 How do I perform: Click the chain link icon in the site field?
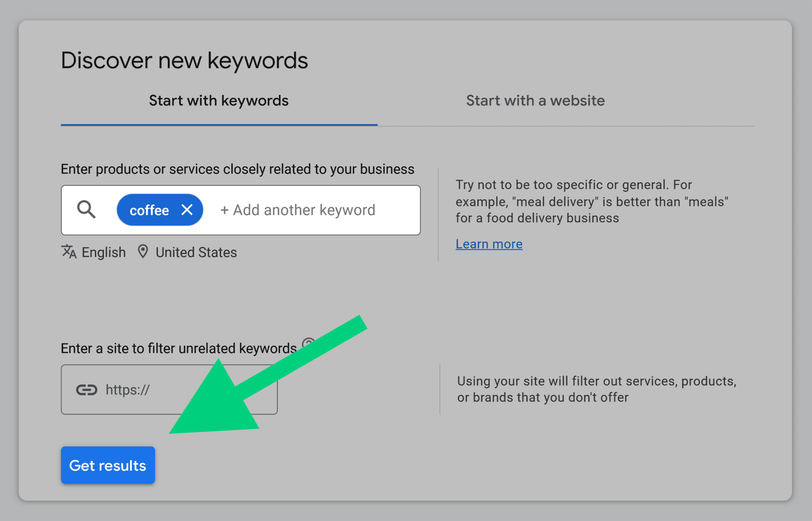[86, 389]
